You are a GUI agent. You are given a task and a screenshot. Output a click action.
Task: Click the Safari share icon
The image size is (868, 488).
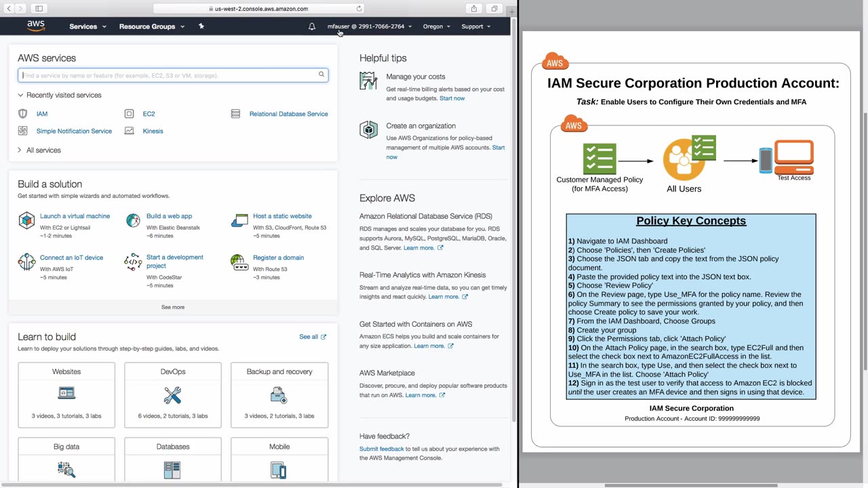tap(474, 9)
